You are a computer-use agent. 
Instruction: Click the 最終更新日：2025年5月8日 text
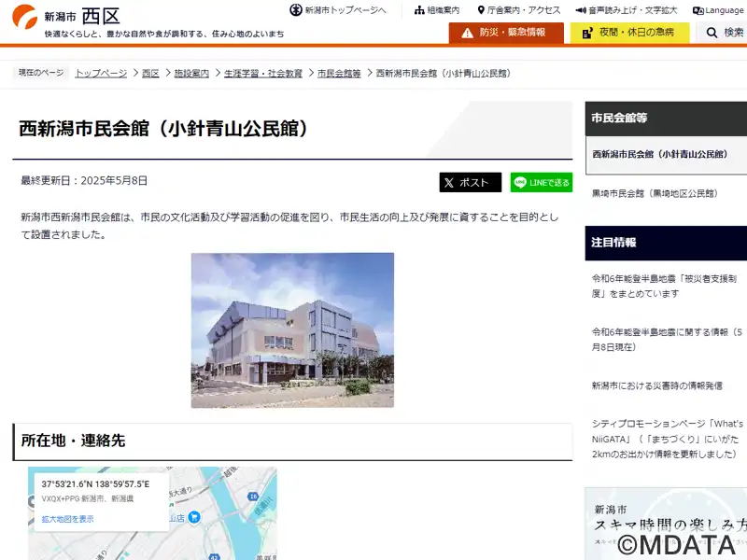point(84,180)
